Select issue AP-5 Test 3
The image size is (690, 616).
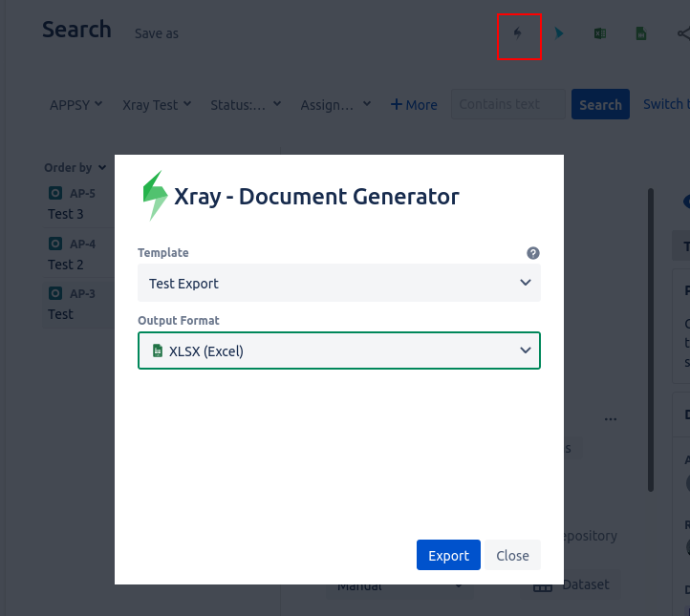click(78, 203)
